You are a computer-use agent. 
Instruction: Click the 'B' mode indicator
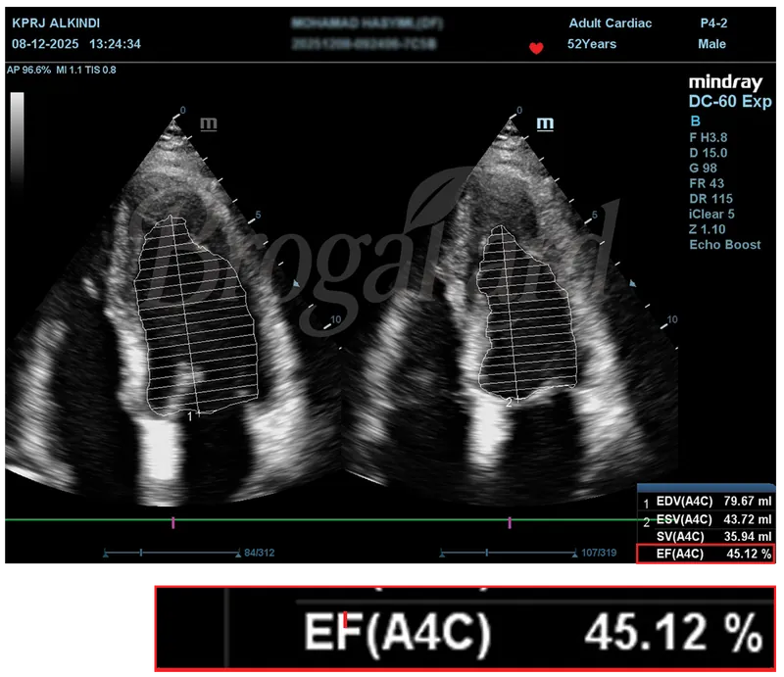click(x=695, y=121)
